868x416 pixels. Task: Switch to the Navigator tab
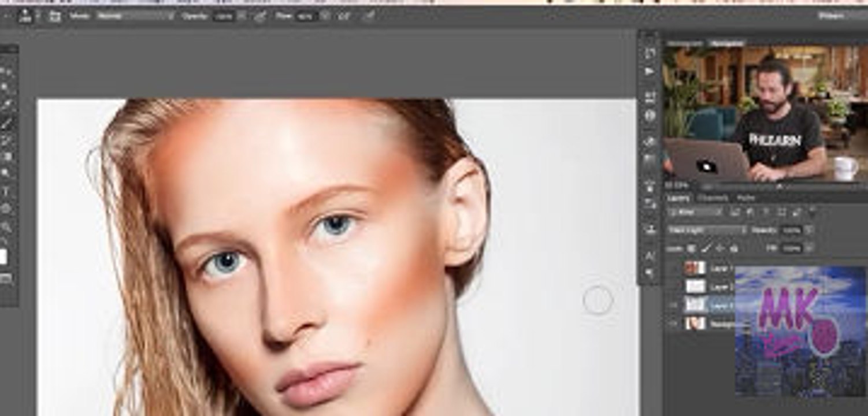pos(726,43)
